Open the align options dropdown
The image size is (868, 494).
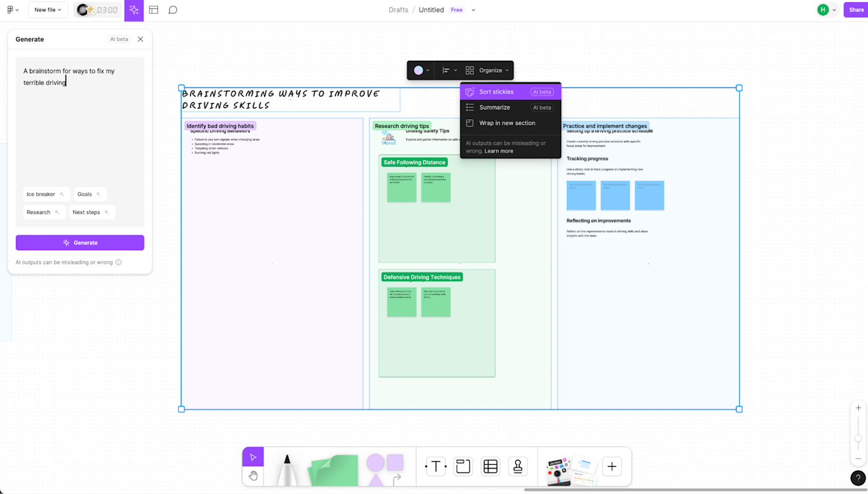[x=449, y=70]
